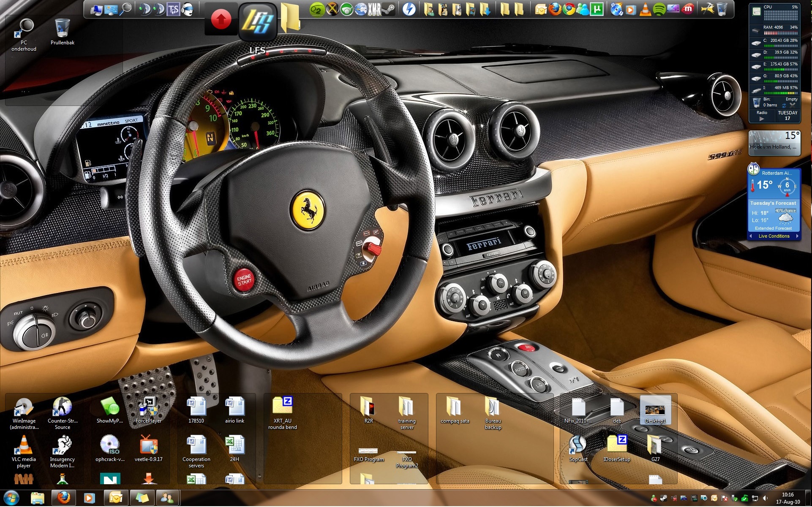Image resolution: width=812 pixels, height=507 pixels.
Task: Launch LFS from the dock
Action: [258, 22]
